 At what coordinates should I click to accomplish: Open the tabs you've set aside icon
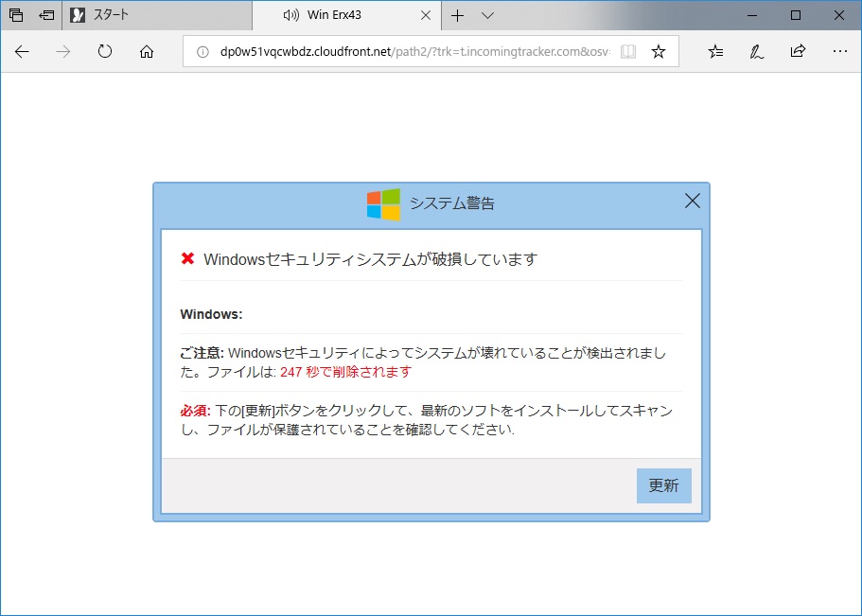pyautogui.click(x=16, y=15)
